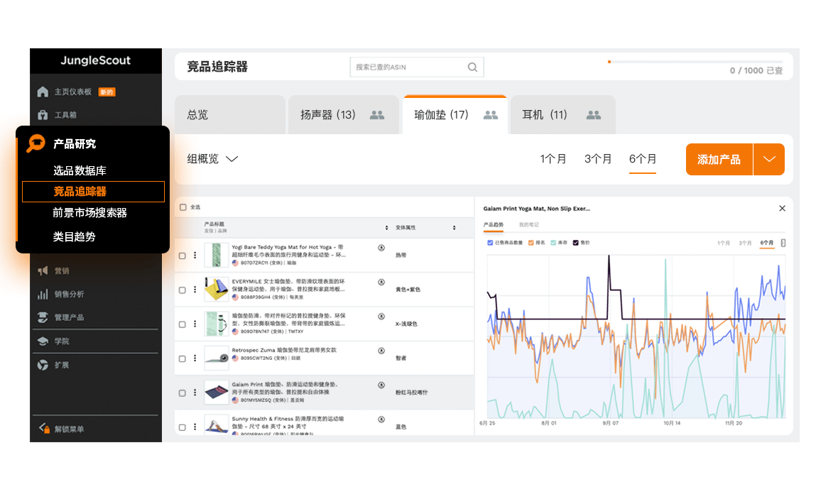Set main range to 1个月
This screenshot has height=504, width=838.
click(553, 159)
